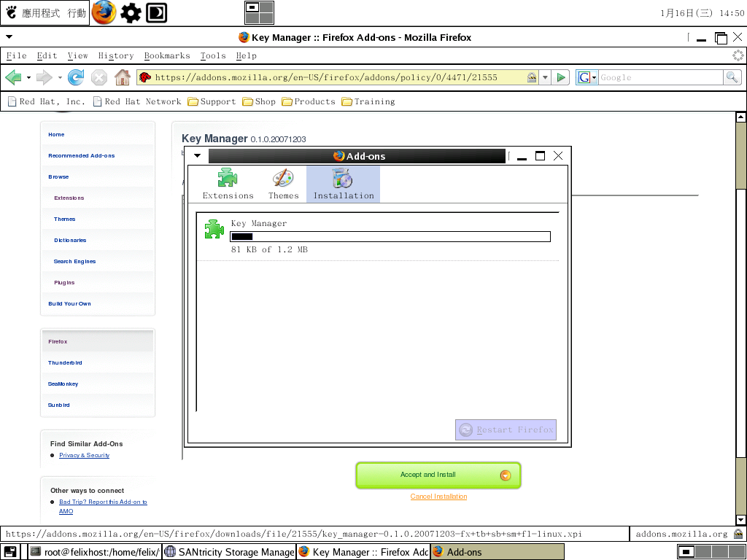Open Recommended Add-ons sidebar link
747x560 pixels.
point(82,156)
